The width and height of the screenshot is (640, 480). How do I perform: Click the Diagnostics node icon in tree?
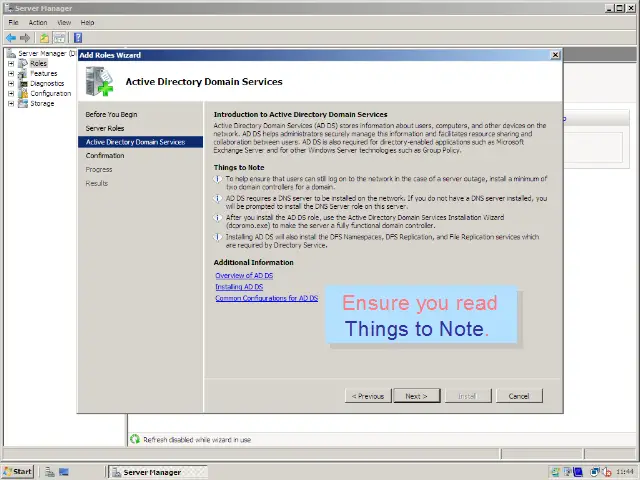23,83
